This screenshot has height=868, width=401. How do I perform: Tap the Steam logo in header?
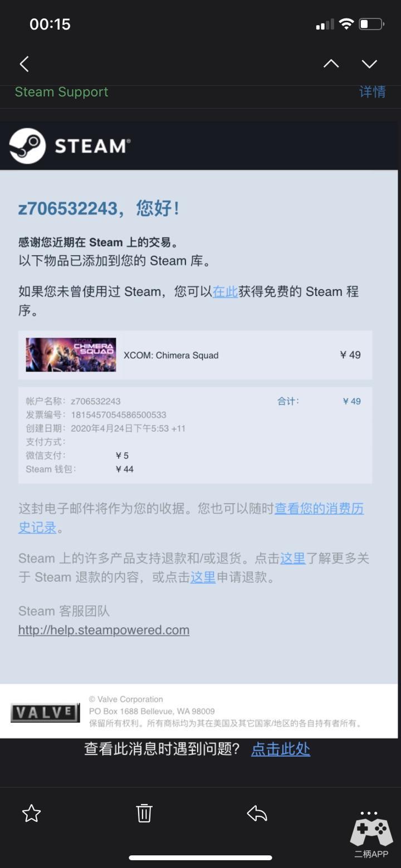tap(70, 146)
